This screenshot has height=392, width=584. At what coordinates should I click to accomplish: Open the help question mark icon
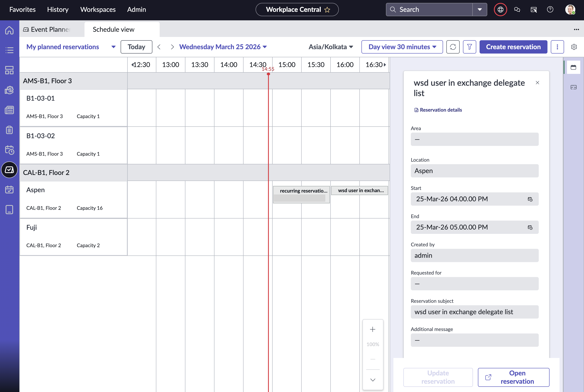[550, 10]
